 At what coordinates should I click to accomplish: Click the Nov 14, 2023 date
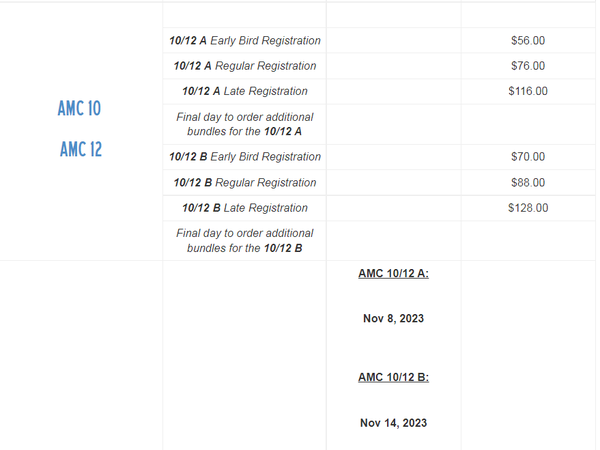(393, 423)
